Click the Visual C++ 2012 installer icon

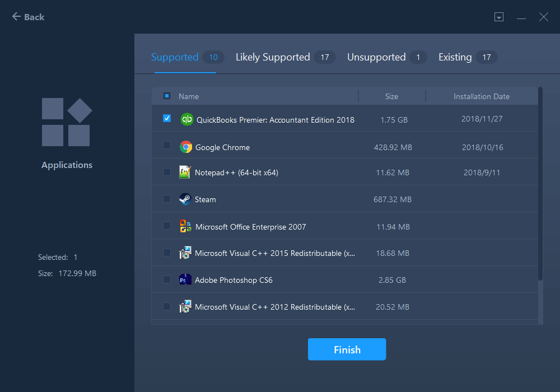point(185,306)
